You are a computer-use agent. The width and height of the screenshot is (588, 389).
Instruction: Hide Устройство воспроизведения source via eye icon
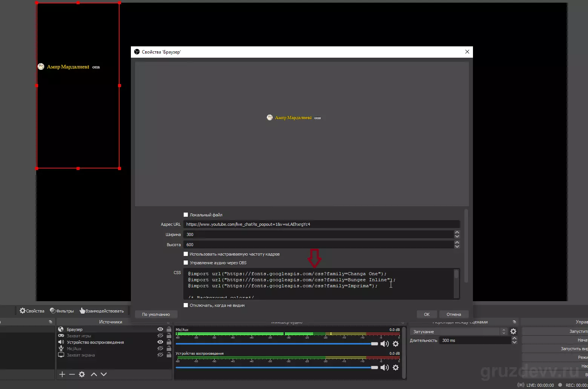click(x=160, y=342)
